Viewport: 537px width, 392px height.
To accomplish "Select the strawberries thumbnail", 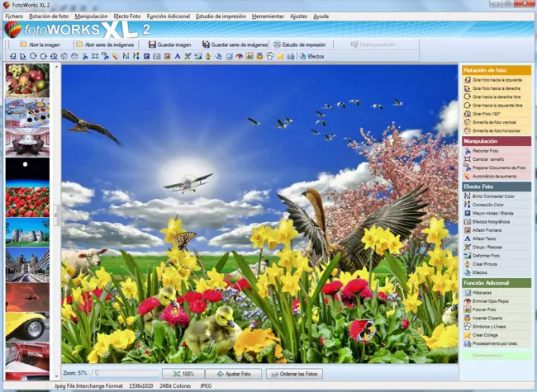I will click(27, 202).
